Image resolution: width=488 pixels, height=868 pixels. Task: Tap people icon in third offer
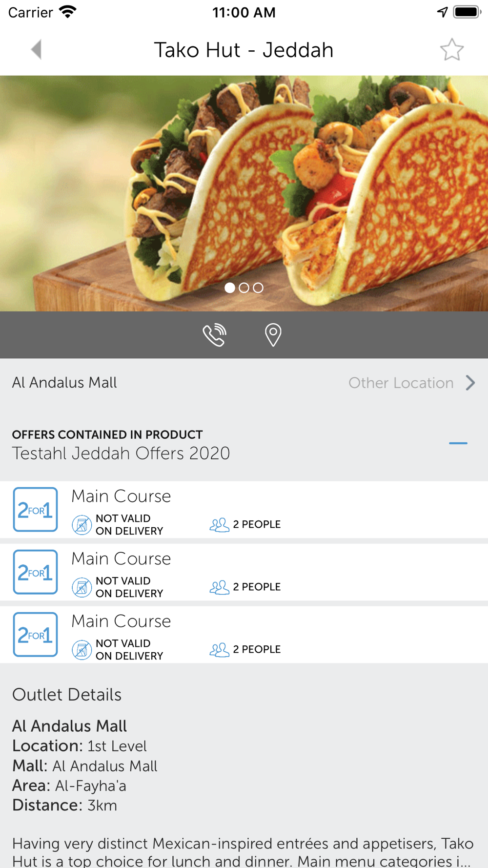click(x=219, y=650)
